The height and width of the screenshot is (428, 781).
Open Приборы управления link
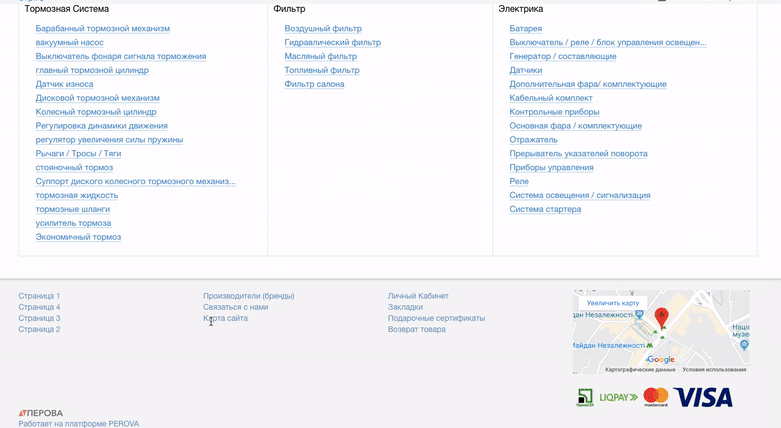[551, 167]
